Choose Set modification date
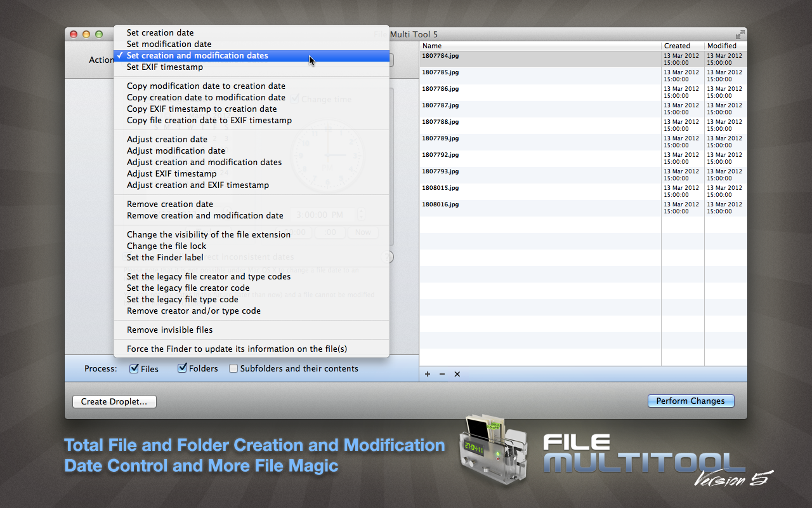This screenshot has width=812, height=508. pos(251,44)
